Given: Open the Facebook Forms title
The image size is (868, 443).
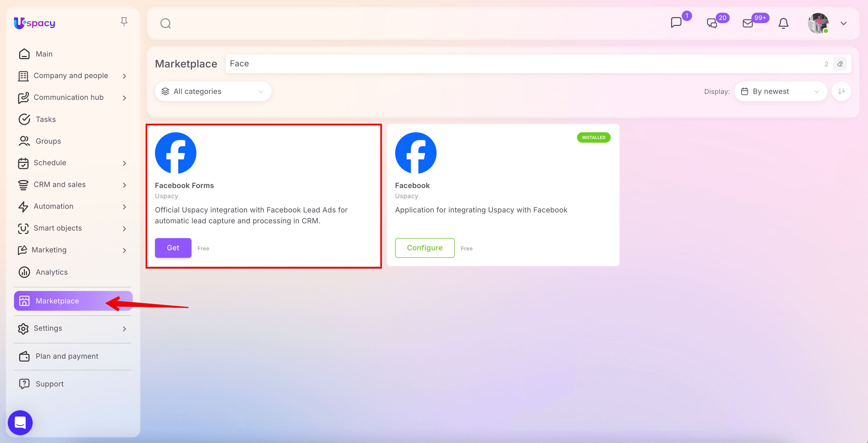Looking at the screenshot, I should (x=184, y=185).
